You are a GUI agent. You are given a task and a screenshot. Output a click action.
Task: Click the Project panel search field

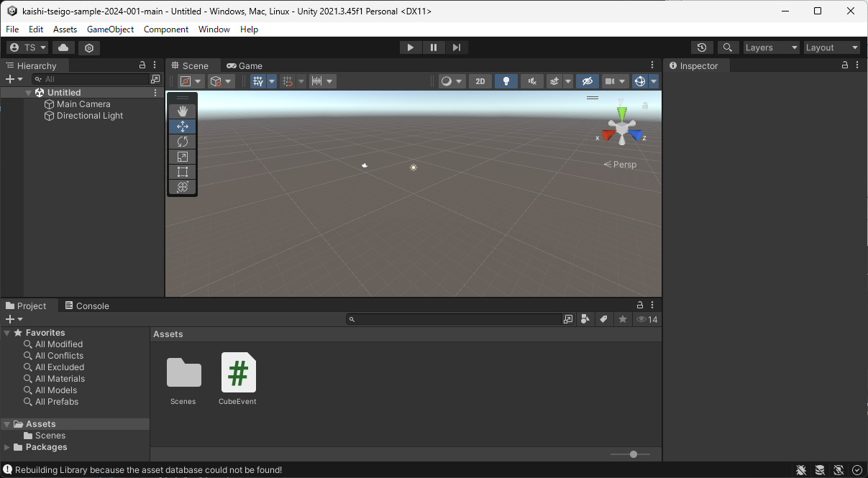[454, 319]
